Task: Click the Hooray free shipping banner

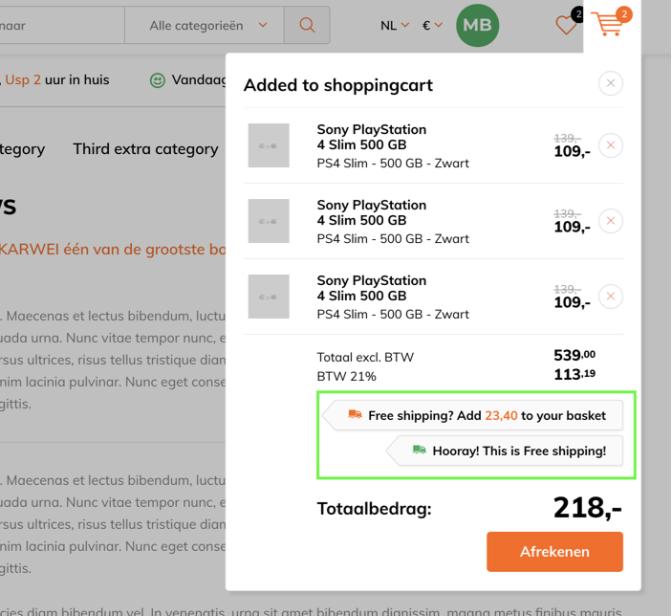Action: [505, 451]
